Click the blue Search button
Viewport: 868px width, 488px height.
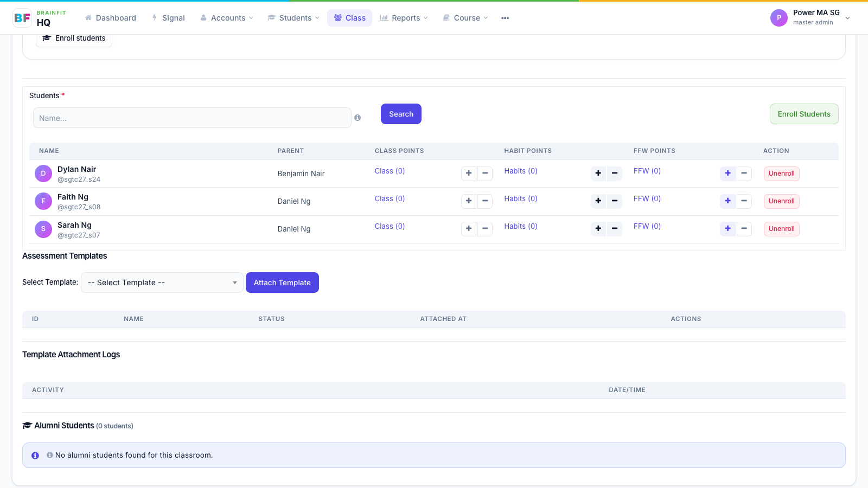point(401,114)
